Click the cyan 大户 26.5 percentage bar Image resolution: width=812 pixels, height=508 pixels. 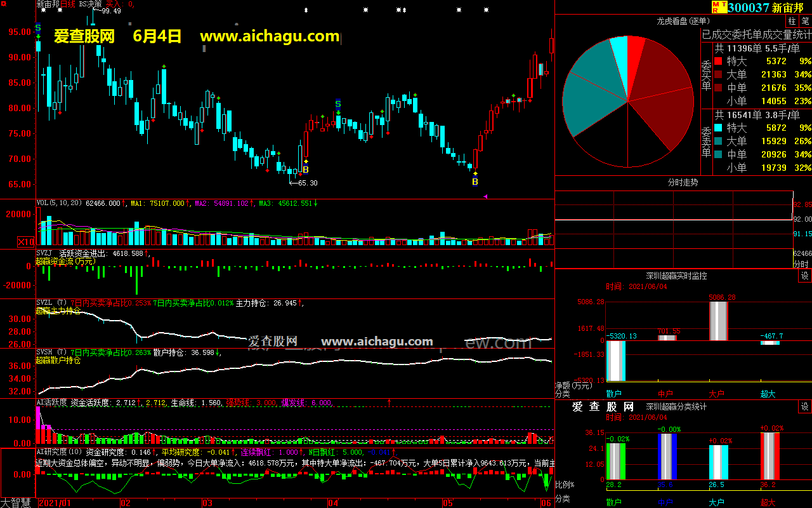(718, 462)
